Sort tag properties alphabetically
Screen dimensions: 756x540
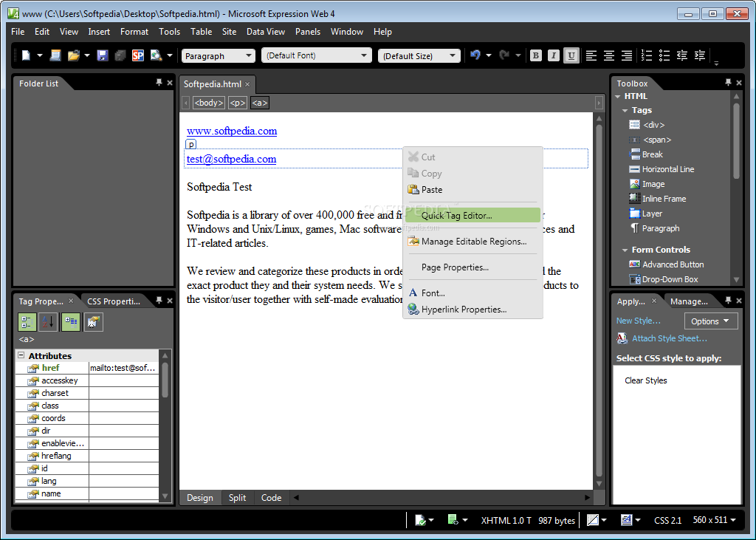49,322
